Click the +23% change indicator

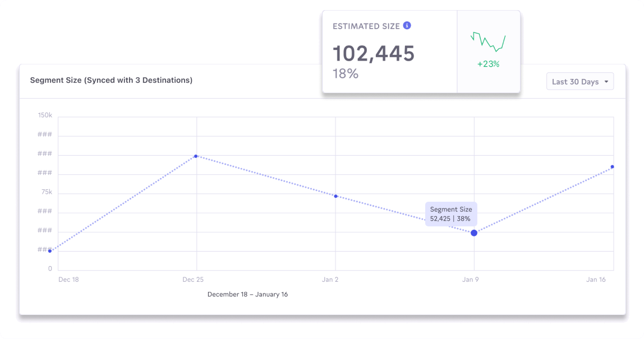coord(488,64)
